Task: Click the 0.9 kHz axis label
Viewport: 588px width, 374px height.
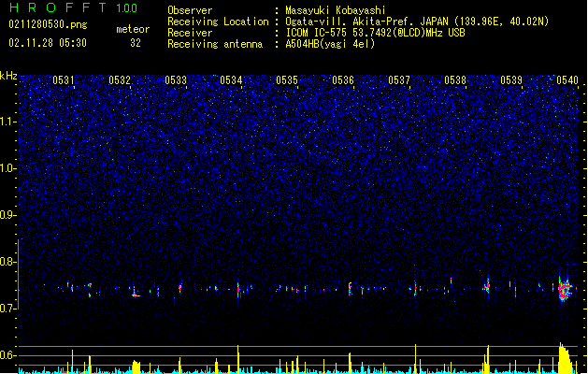Action: click(x=8, y=215)
